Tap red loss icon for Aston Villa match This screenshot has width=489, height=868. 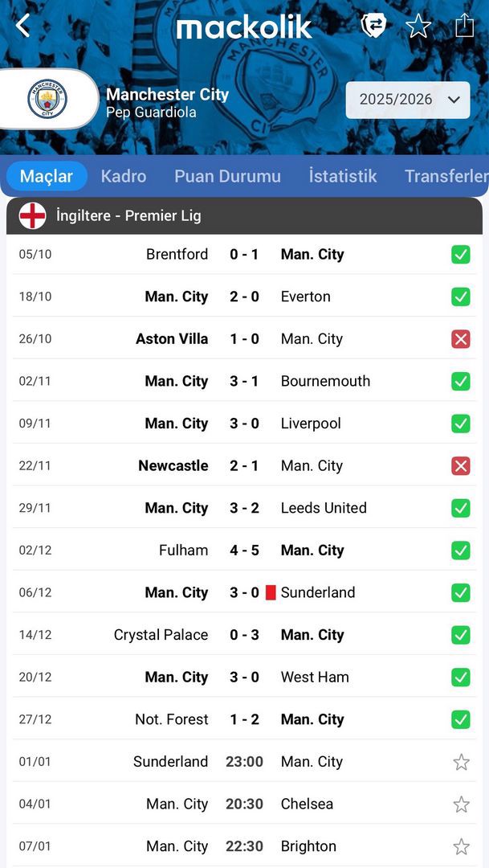pos(460,339)
